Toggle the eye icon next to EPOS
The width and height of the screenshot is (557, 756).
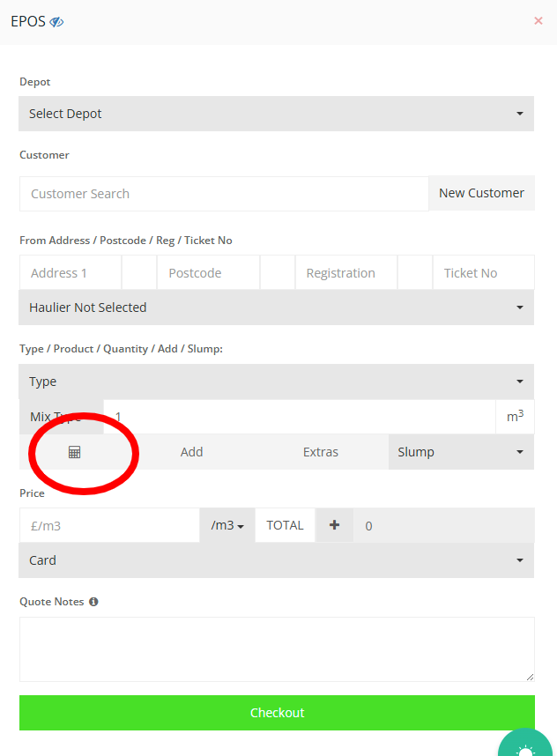[56, 22]
